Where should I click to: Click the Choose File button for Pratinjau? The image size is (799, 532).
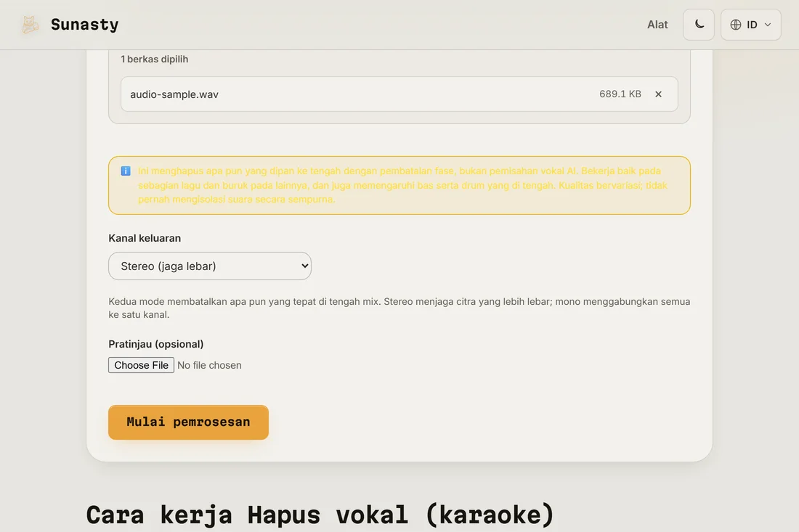coord(141,365)
